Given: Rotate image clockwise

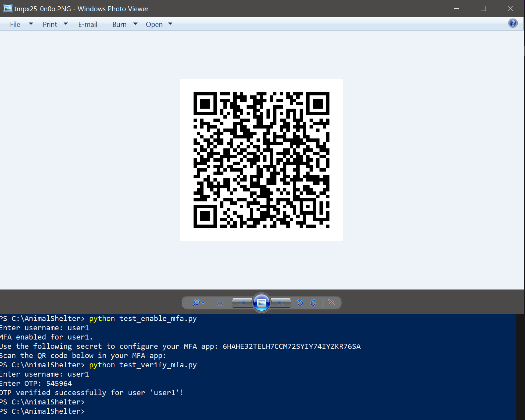Looking at the screenshot, I should click(313, 302).
